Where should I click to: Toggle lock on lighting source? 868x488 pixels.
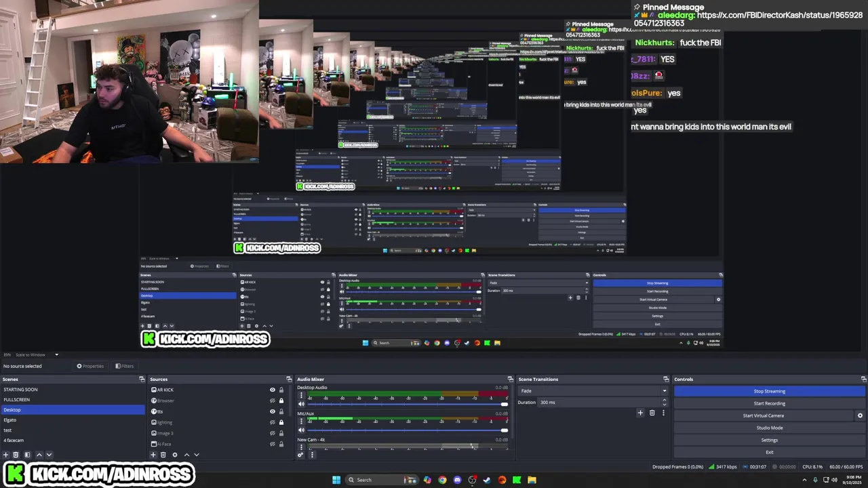pos(281,422)
